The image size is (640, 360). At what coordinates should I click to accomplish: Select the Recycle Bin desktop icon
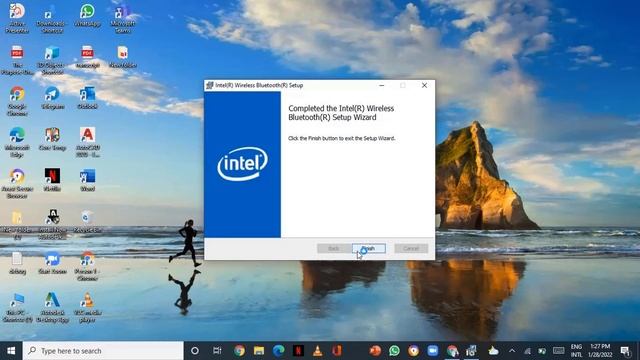point(87,221)
